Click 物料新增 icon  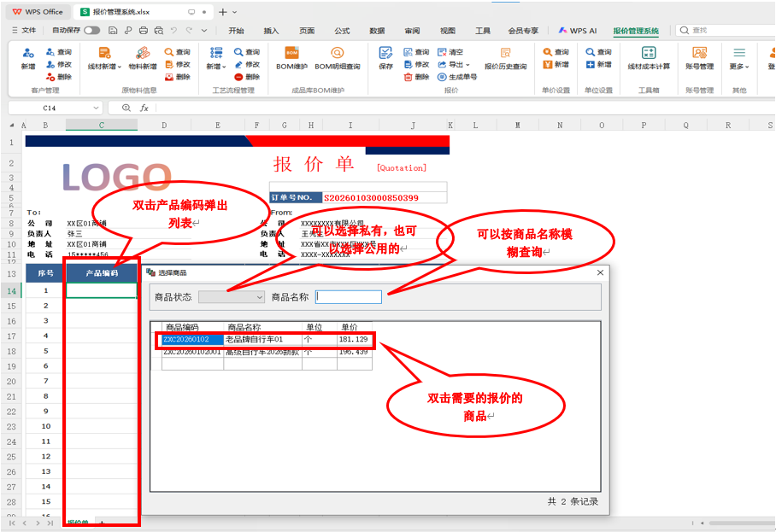[143, 58]
